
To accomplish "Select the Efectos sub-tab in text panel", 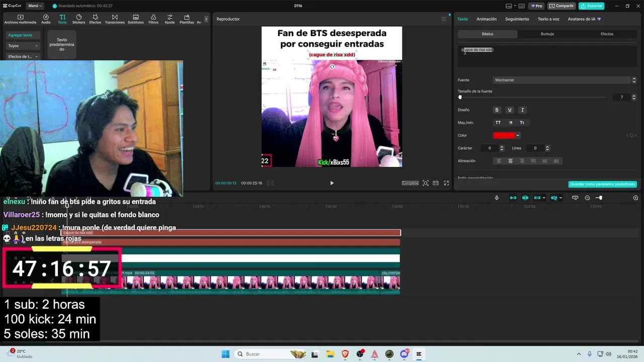I will pos(607,34).
